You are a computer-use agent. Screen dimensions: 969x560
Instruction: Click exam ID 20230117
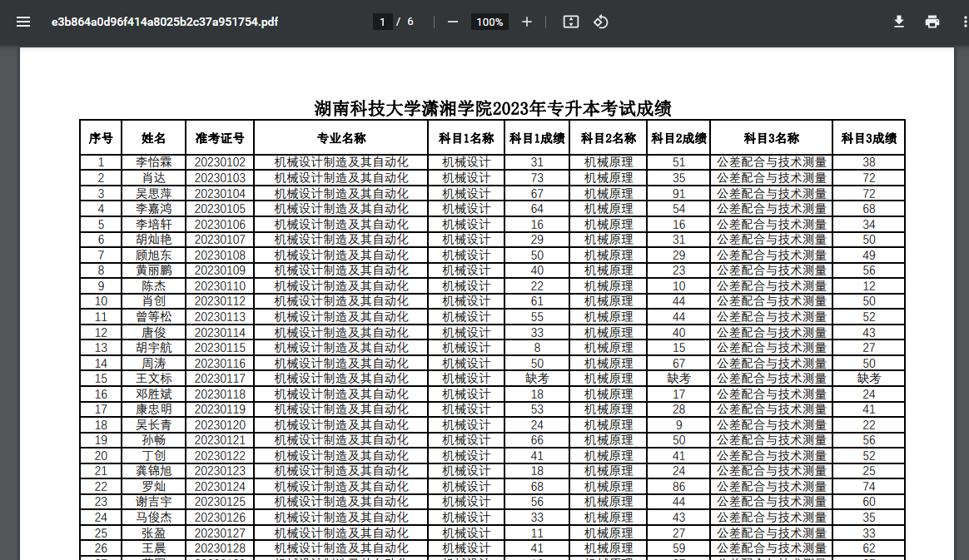click(x=220, y=379)
